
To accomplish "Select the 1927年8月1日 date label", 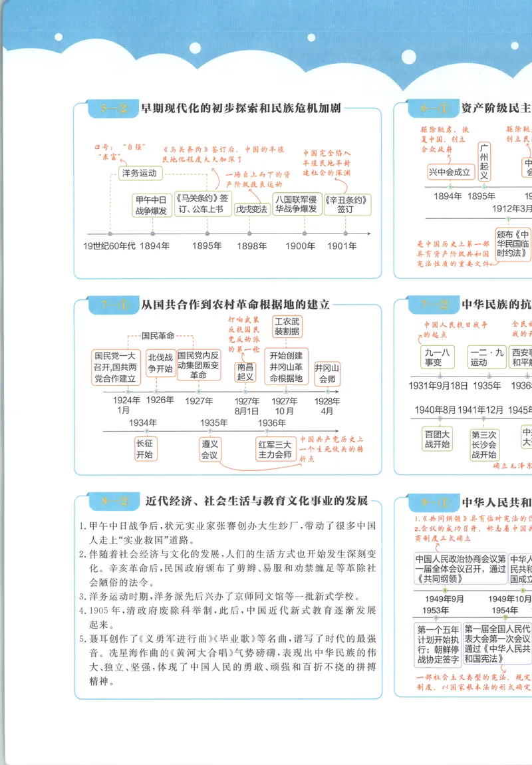I will pyautogui.click(x=247, y=406).
